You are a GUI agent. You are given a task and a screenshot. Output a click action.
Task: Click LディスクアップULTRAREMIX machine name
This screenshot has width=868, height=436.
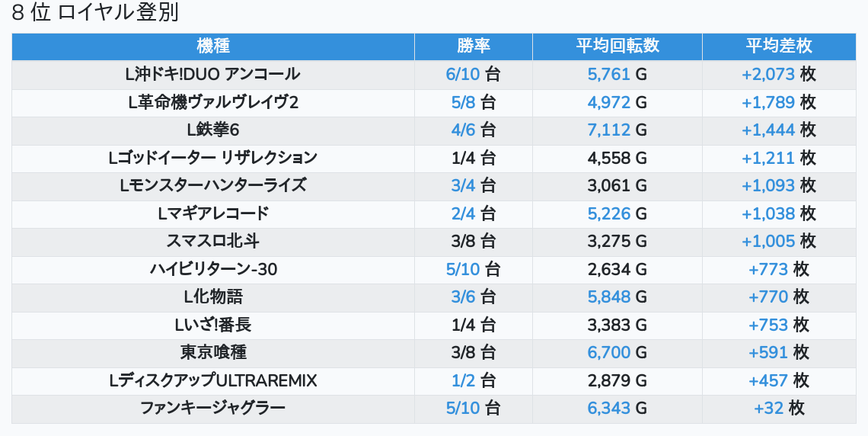212,380
